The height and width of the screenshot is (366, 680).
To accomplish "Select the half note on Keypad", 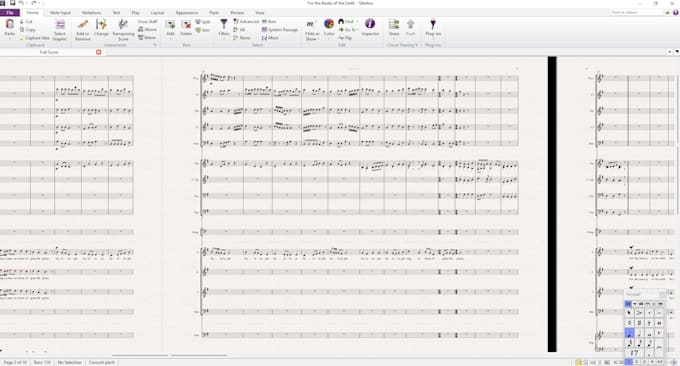I will tap(639, 333).
